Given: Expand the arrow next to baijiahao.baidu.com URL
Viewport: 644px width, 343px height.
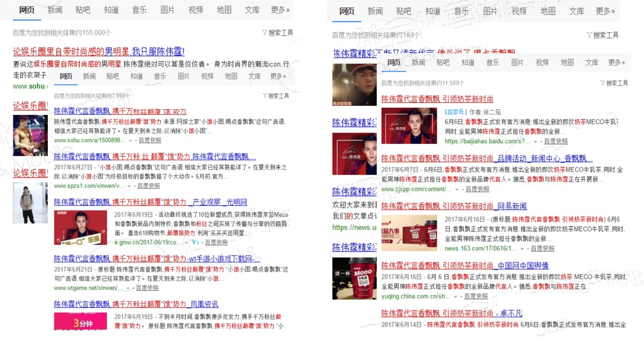Looking at the screenshot, I should 535,142.
